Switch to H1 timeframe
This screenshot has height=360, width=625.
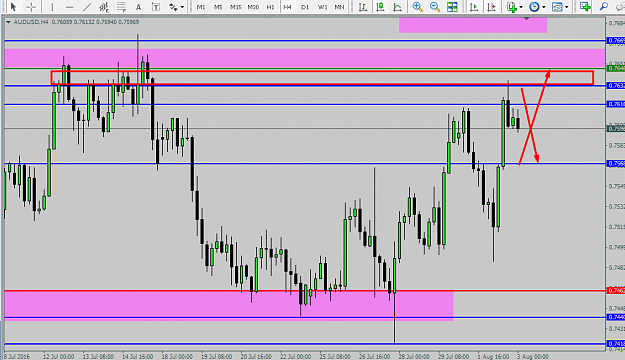270,7
